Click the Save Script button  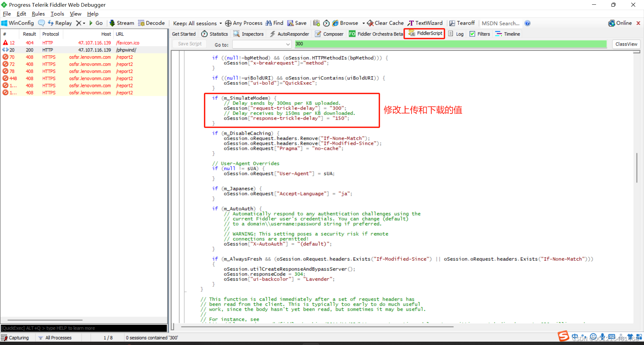[190, 44]
